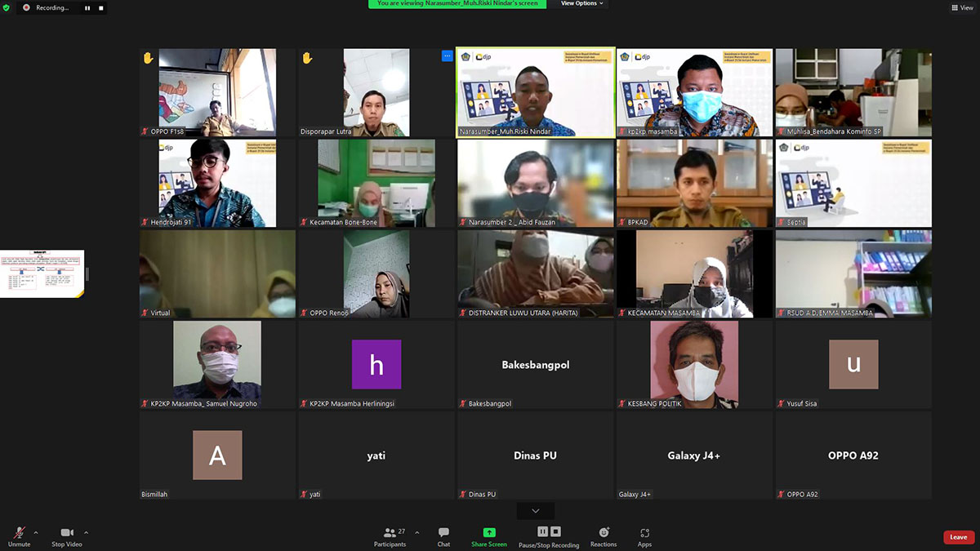Image resolution: width=980 pixels, height=551 pixels.
Task: Open the Reactions menu
Action: tap(604, 536)
